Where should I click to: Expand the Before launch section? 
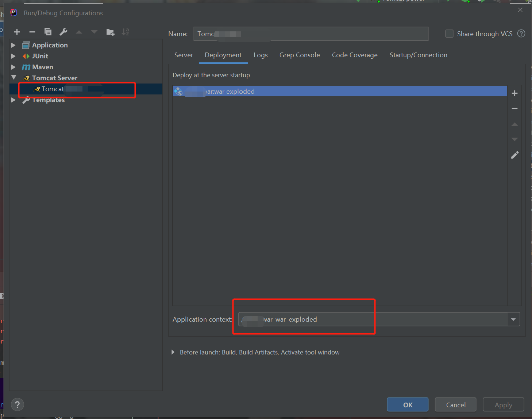click(173, 352)
